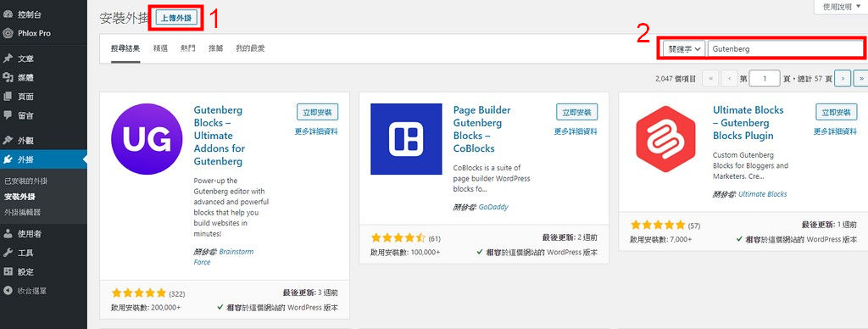868x329 pixels.
Task: Open Page Builder Gutenberg Blocks – CoBlocks title
Action: (x=482, y=129)
